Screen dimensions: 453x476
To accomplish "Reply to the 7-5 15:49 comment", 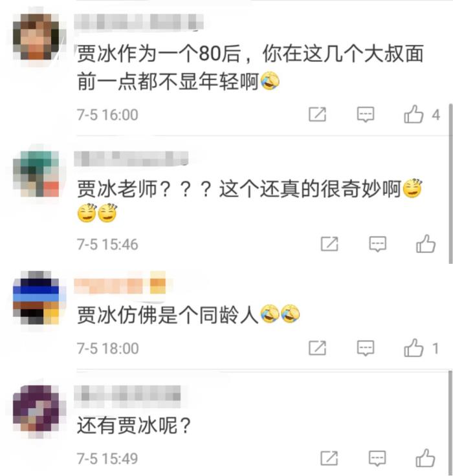I will coord(377,458).
